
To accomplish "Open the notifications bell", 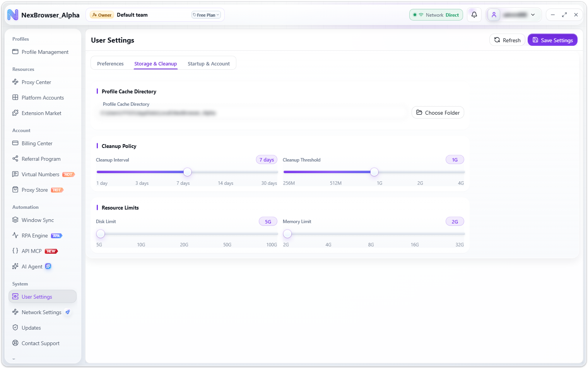I will [474, 15].
